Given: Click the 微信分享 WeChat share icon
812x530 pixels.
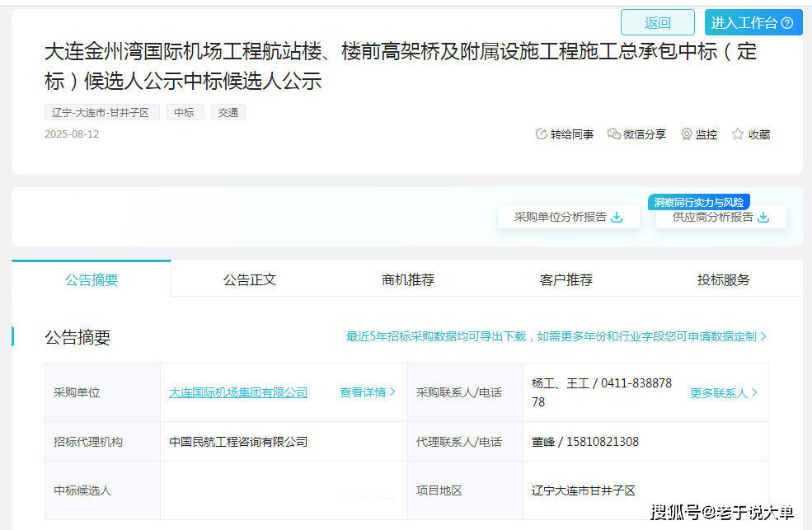Looking at the screenshot, I should pos(613,134).
